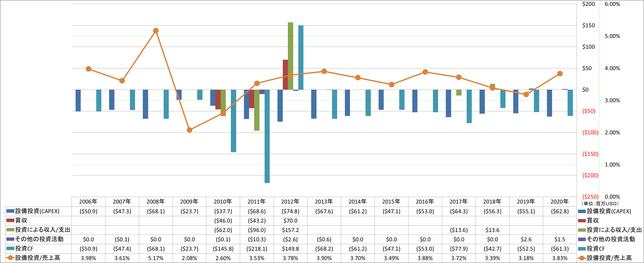This screenshot has width=644, height=263.
Task: Click the $200 axis label
Action: tap(588, 4)
